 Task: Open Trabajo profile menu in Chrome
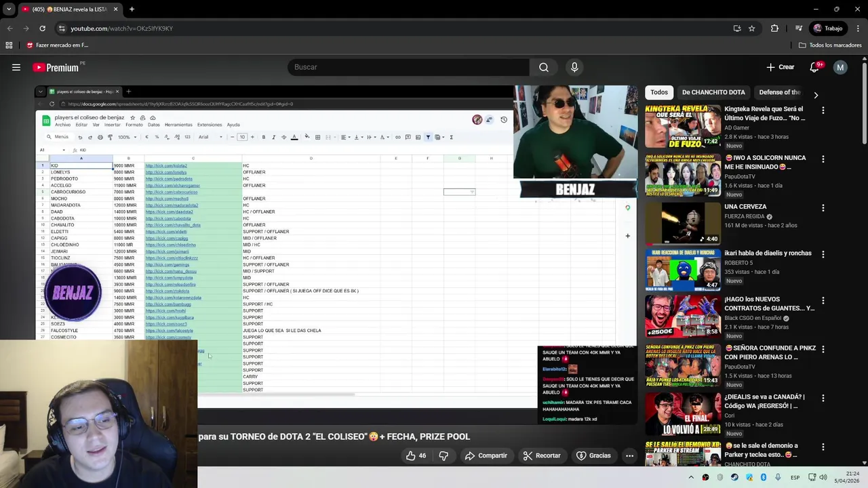click(828, 28)
